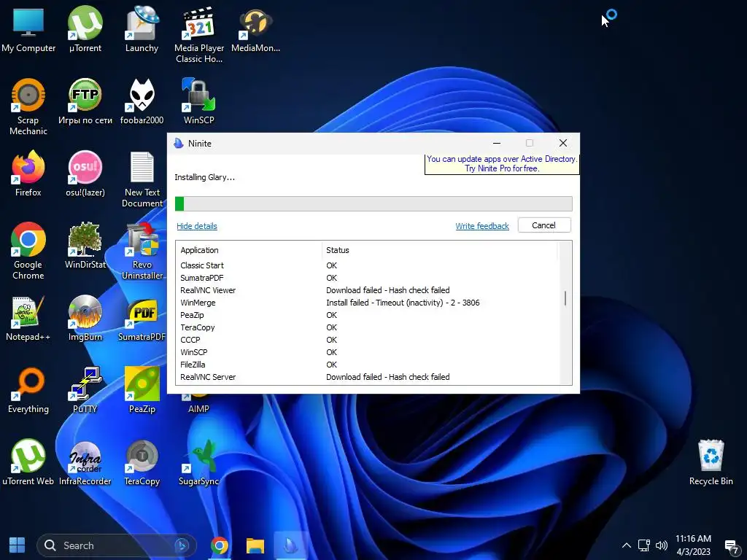Image resolution: width=747 pixels, height=560 pixels.
Task: Select the uTorrent Web desktop shortcut
Action: click(28, 463)
